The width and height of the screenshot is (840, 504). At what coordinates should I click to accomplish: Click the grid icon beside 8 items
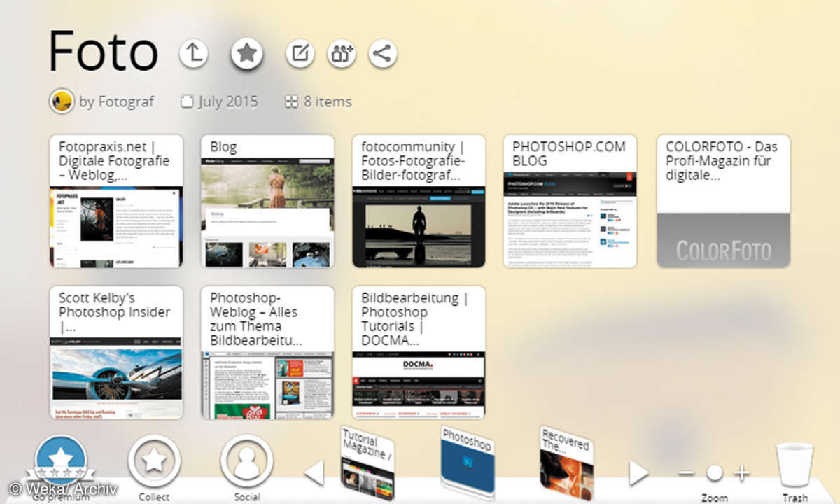click(292, 102)
